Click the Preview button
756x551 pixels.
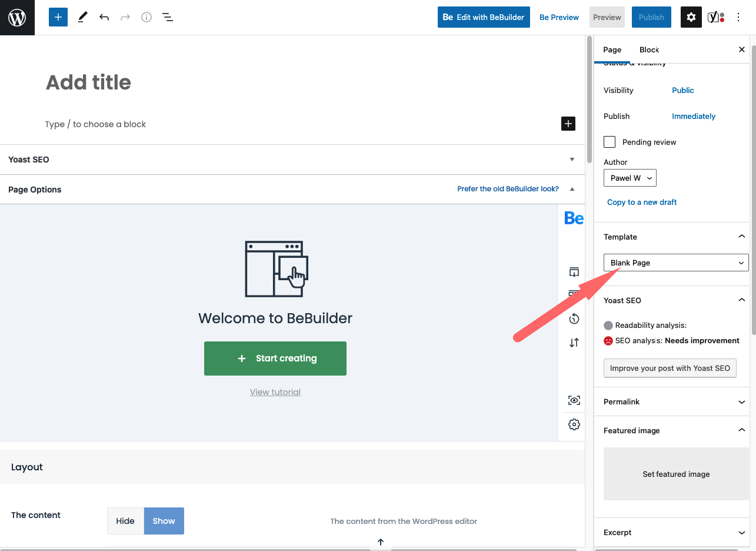pyautogui.click(x=607, y=17)
